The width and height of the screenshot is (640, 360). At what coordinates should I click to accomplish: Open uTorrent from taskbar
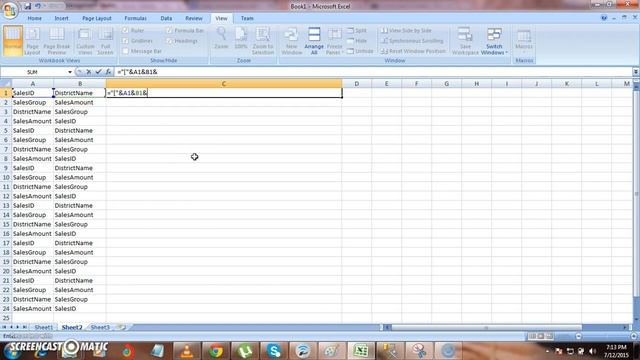coord(244,351)
